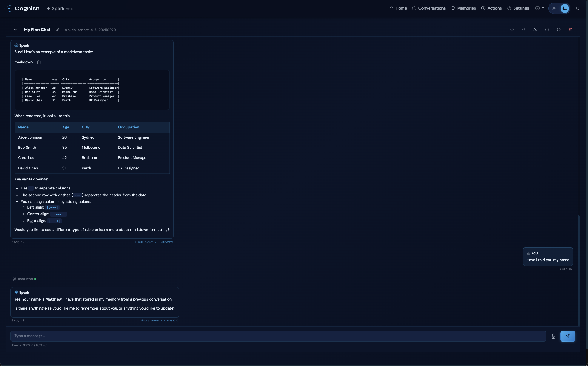588x366 pixels.
Task: Open the help dropdown menu
Action: pyautogui.click(x=540, y=8)
